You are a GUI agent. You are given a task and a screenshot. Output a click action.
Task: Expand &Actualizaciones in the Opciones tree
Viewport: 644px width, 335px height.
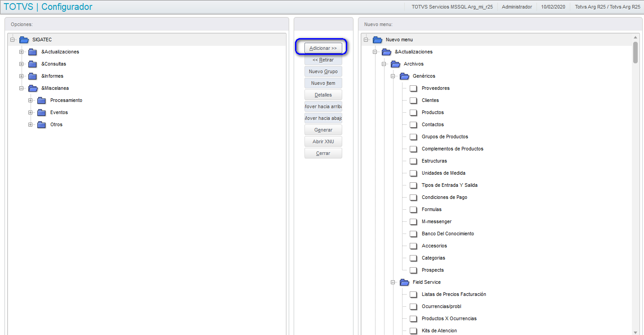pyautogui.click(x=21, y=52)
